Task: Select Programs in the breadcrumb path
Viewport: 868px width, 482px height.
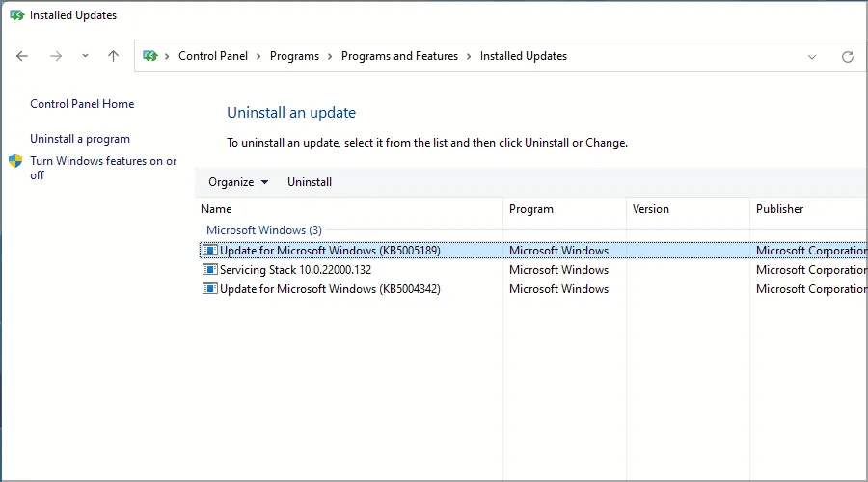Action: [294, 56]
